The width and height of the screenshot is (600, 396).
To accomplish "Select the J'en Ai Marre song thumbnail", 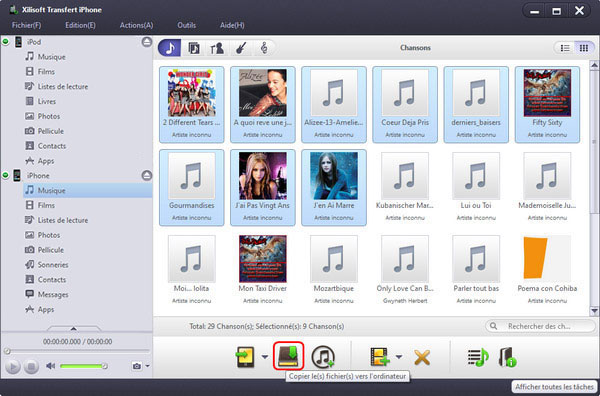I will (x=334, y=187).
